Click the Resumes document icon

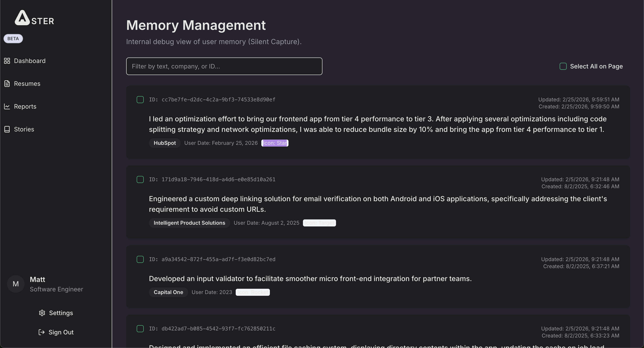7,84
